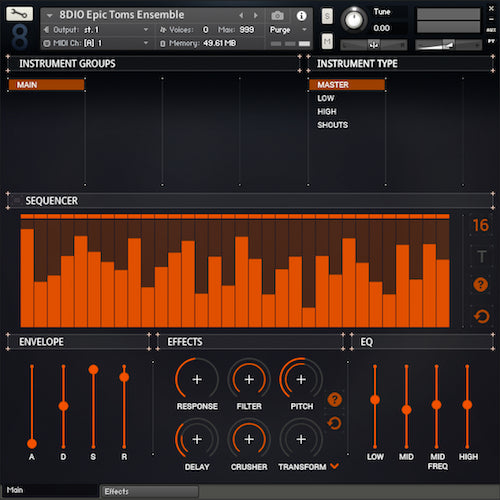The height and width of the screenshot is (500, 500).
Task: Toggle the Mute M button
Action: [327, 42]
